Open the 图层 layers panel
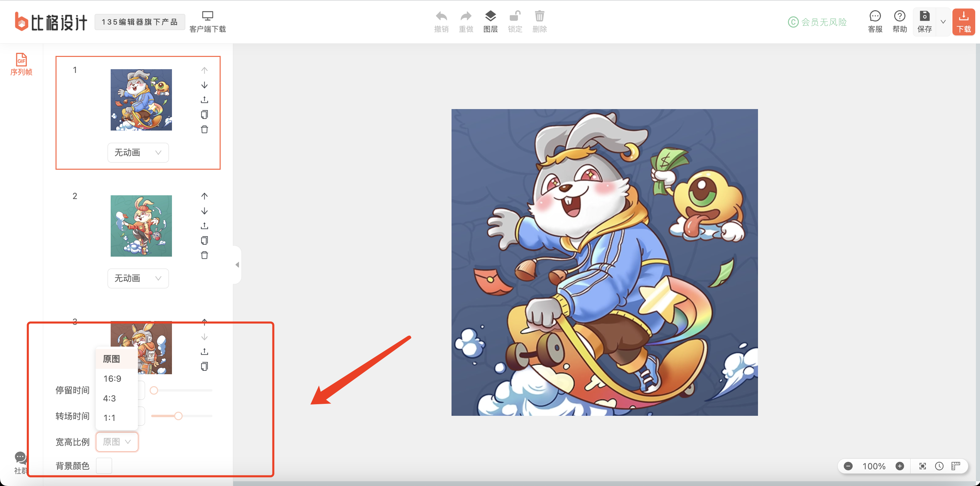980x486 pixels. pos(490,22)
